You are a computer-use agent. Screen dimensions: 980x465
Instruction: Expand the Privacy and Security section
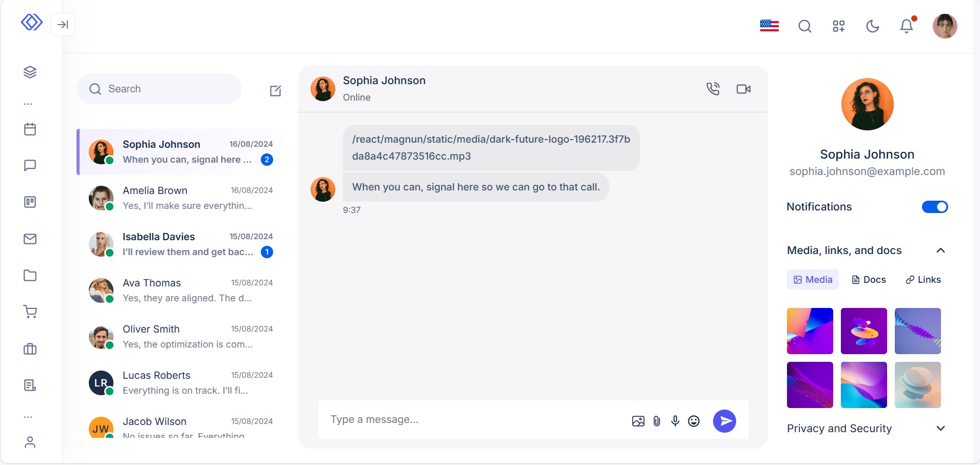click(940, 429)
